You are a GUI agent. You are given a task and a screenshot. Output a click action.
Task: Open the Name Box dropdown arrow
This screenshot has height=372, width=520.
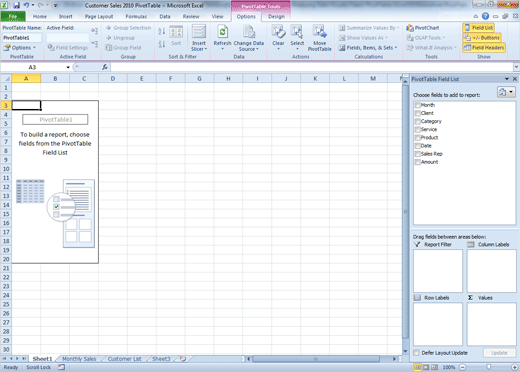click(68, 67)
